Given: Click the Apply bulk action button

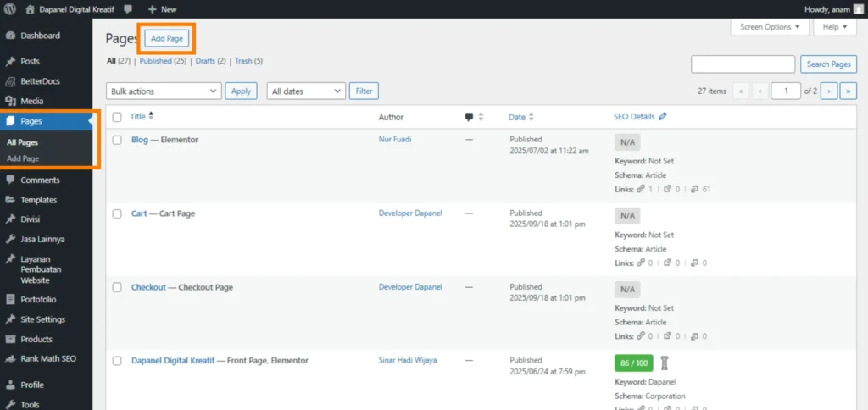Looking at the screenshot, I should coord(241,91).
